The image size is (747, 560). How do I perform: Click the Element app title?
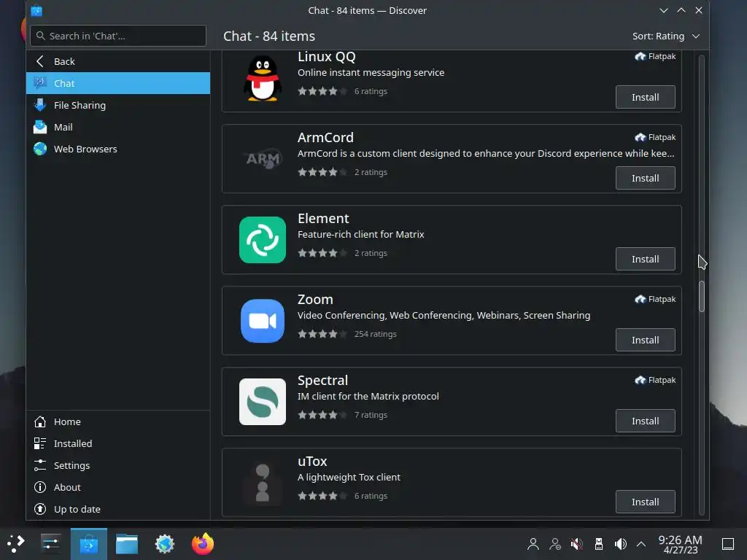(323, 218)
